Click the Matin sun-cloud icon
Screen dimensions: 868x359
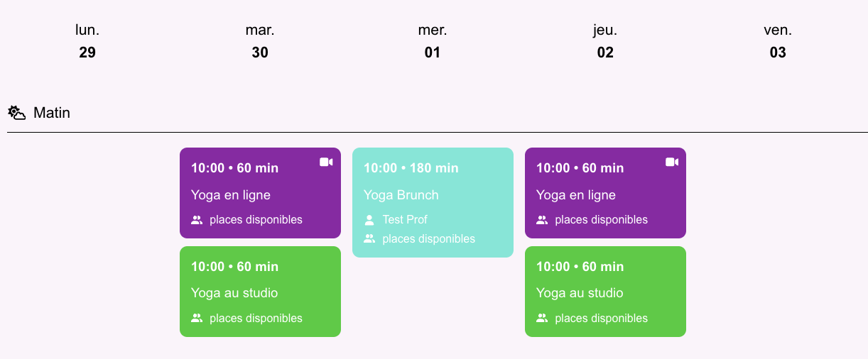17,112
